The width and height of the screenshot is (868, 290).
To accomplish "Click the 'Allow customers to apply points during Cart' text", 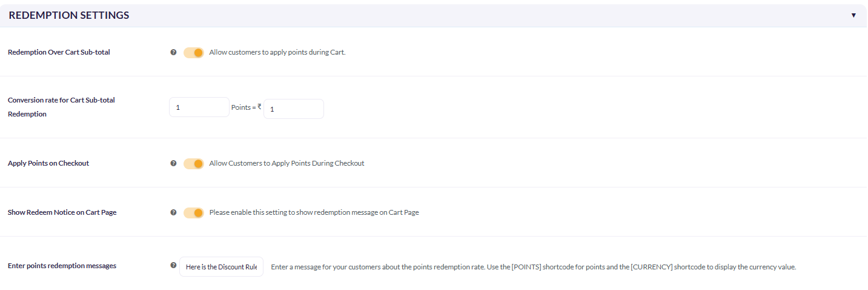I will pyautogui.click(x=277, y=52).
